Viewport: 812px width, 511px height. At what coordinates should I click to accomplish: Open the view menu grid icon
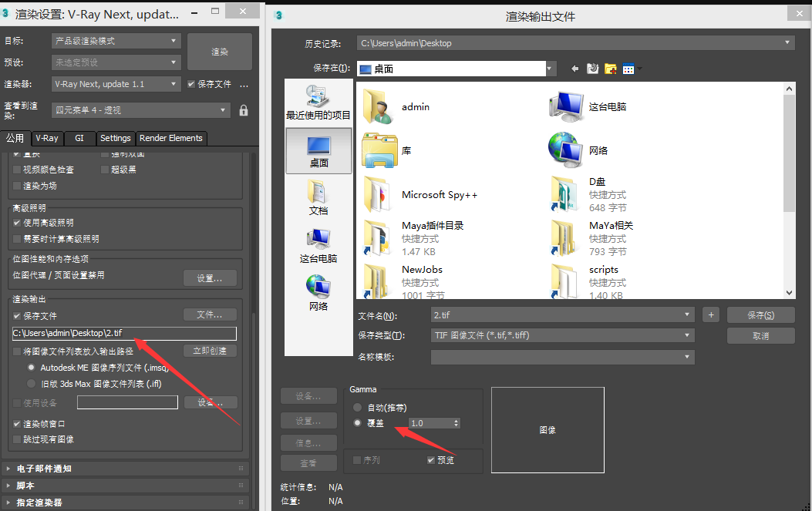pyautogui.click(x=628, y=69)
